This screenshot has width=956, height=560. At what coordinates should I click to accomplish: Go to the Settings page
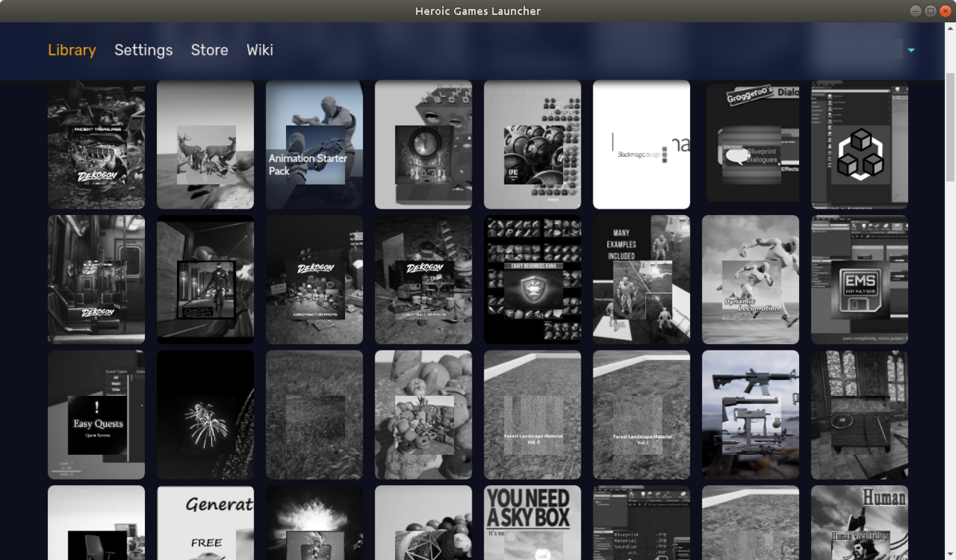pos(143,50)
